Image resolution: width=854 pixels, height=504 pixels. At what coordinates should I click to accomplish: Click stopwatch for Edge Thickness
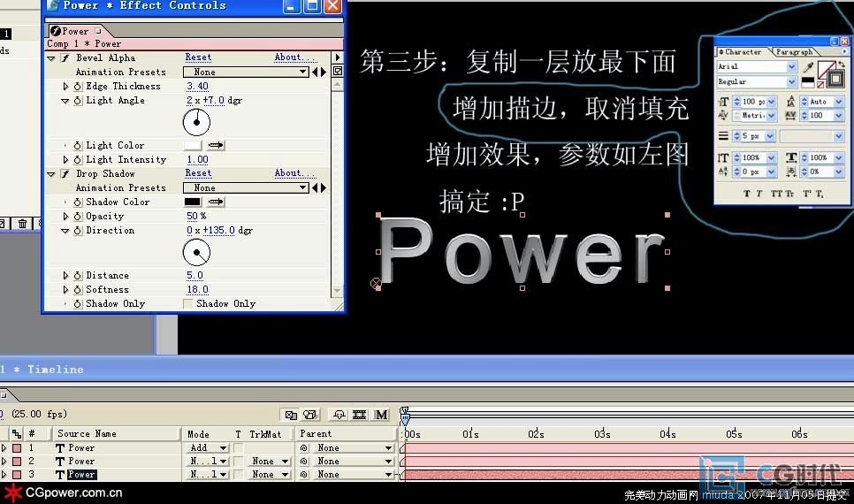77,86
